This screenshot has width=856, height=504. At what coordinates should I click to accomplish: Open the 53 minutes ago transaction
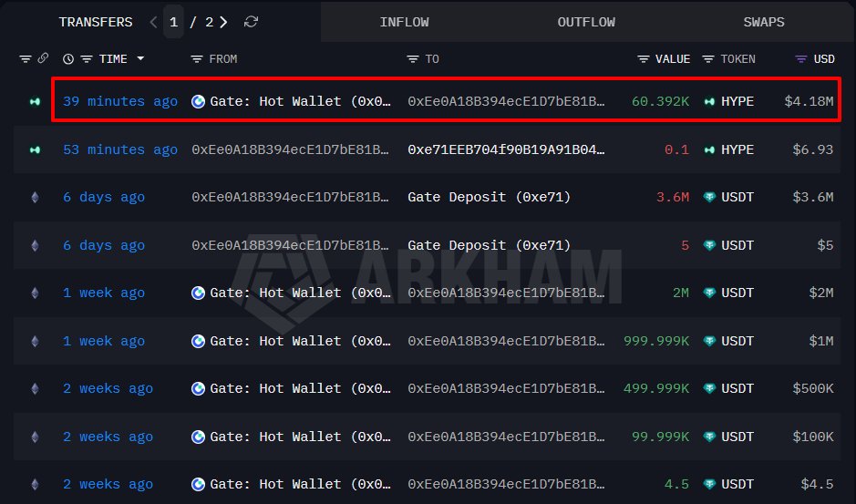(x=120, y=149)
